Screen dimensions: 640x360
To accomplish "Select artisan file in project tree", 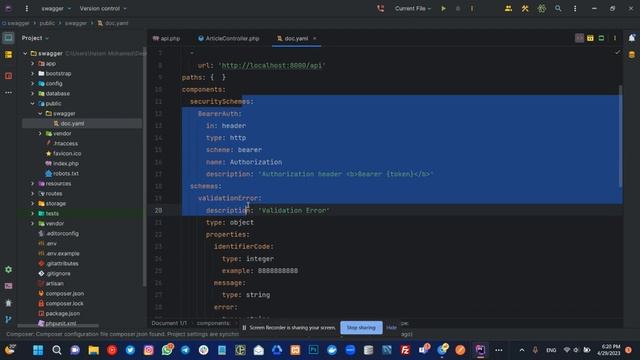I will [x=54, y=284].
